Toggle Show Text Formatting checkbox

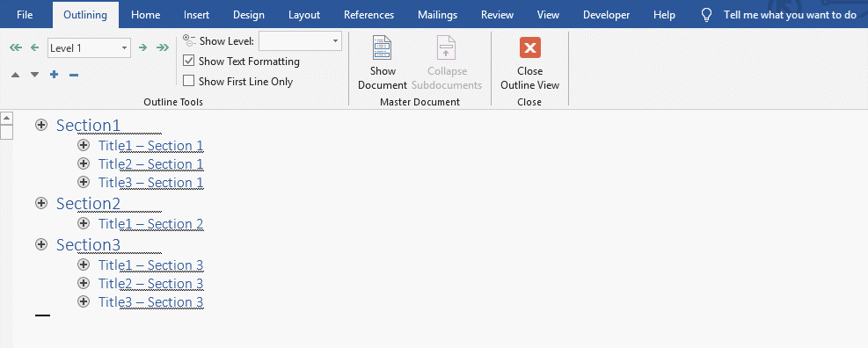tap(189, 61)
